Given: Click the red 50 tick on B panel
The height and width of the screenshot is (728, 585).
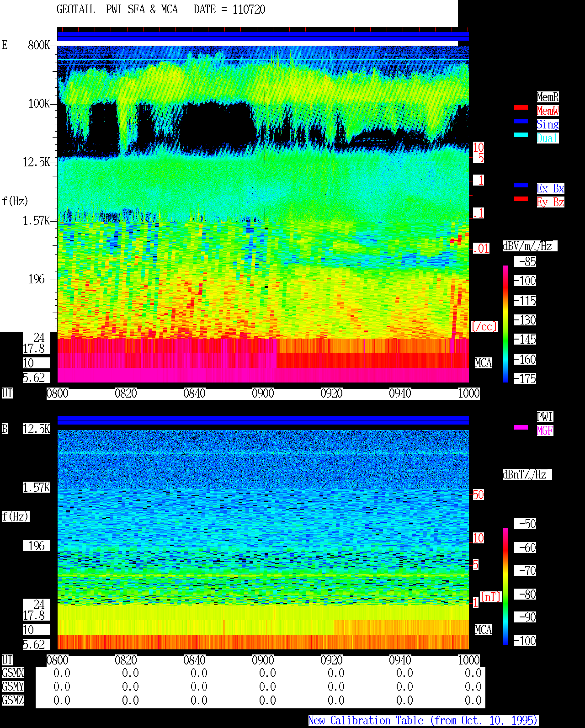Looking at the screenshot, I should pos(478,494).
